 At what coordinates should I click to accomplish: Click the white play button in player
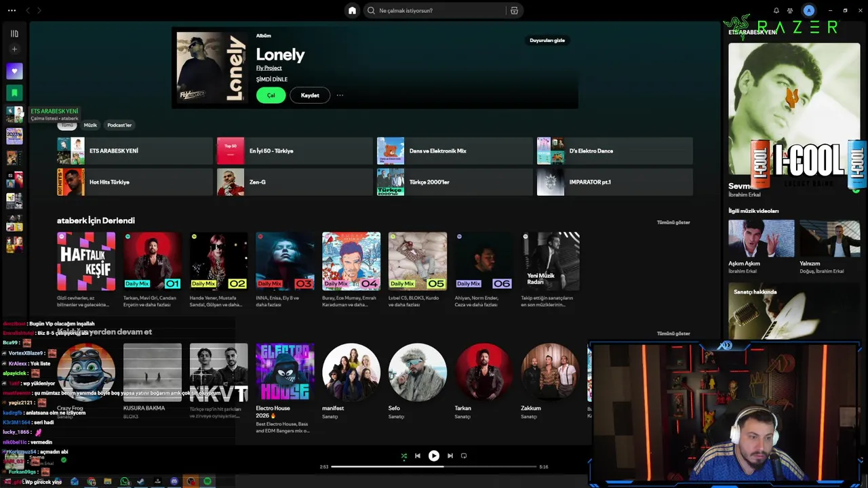pyautogui.click(x=434, y=456)
